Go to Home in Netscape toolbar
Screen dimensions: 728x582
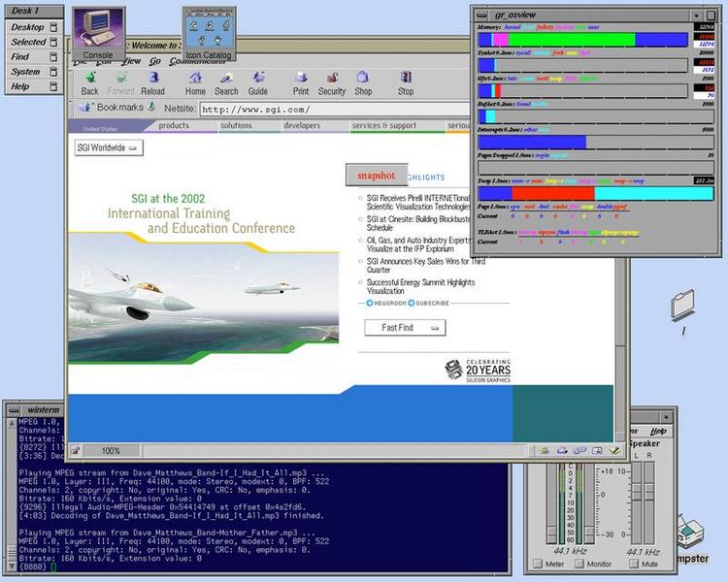click(195, 78)
